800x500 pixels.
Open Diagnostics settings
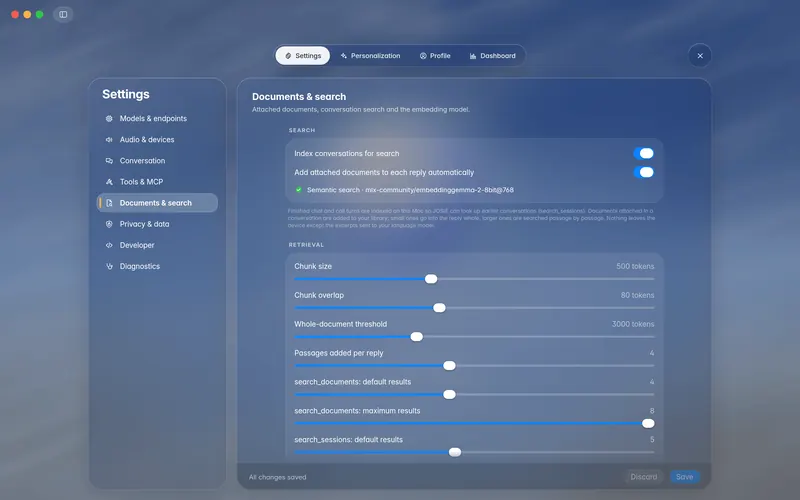pos(157,266)
